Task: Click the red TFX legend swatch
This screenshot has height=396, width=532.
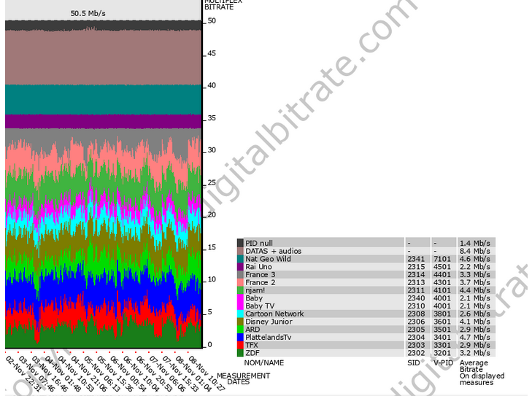Action: click(x=240, y=345)
